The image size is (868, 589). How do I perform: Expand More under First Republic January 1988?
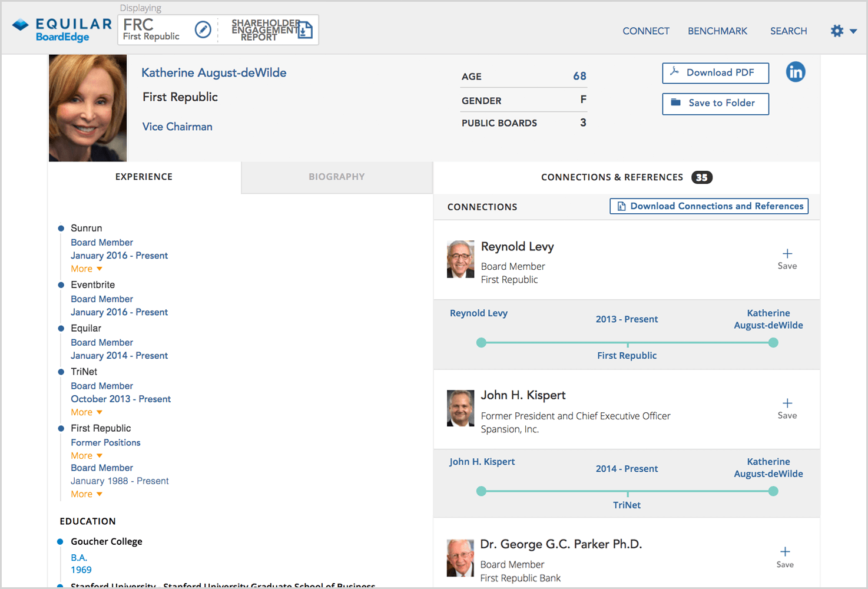tap(87, 494)
